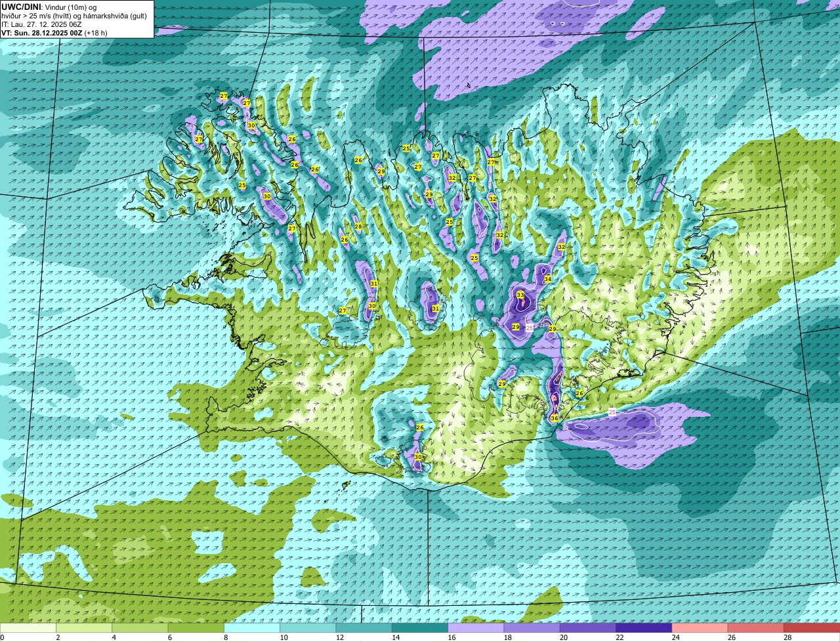
Task: Click the legend scale value 8
Action: (226, 637)
